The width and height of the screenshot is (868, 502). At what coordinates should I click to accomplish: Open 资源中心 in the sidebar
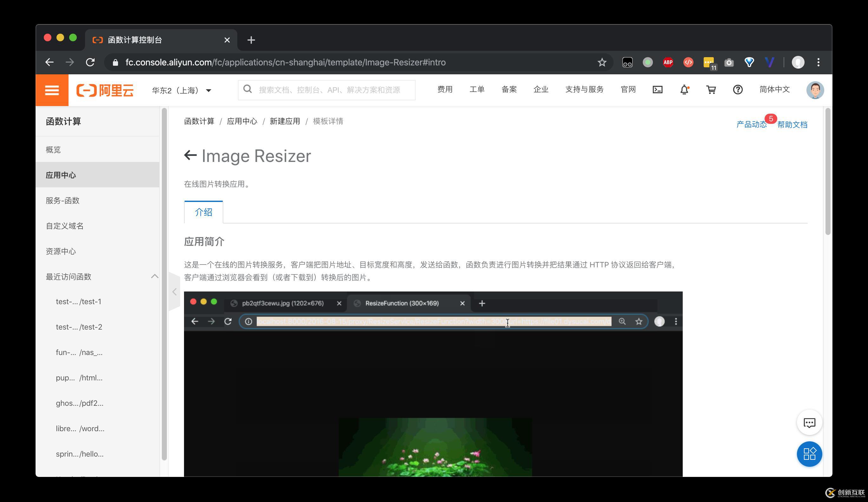coord(97,251)
